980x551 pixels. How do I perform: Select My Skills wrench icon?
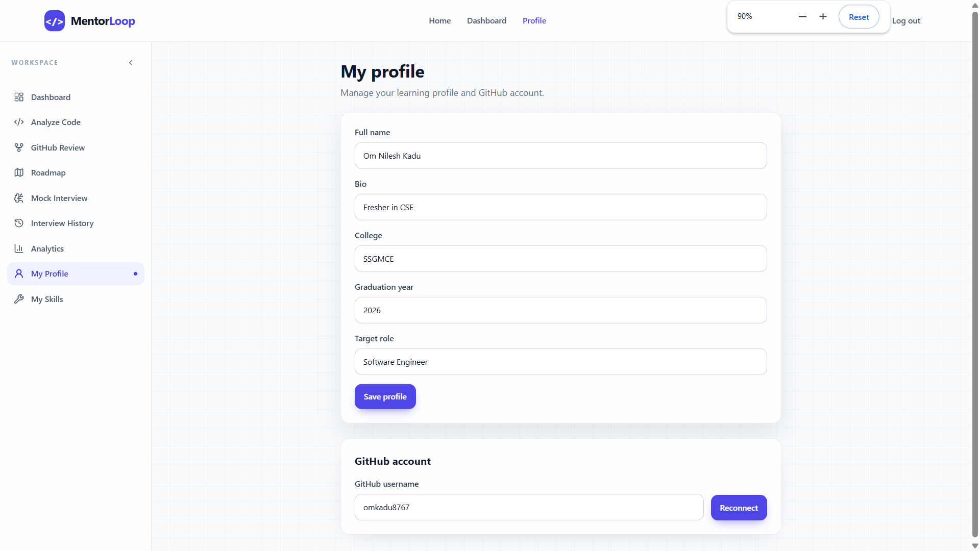19,299
